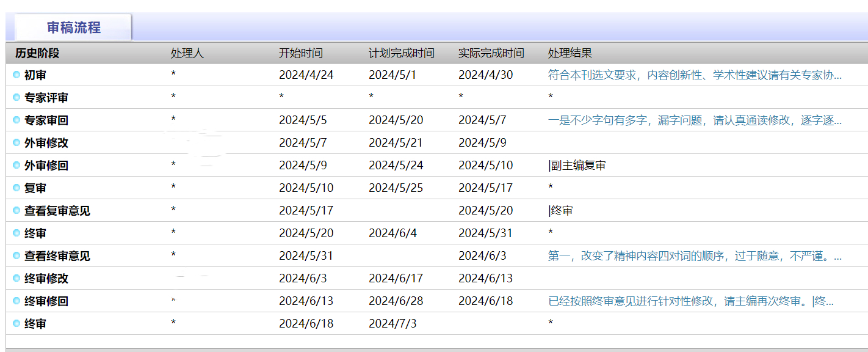Click the bullet icon beside 终审修回

pyautogui.click(x=16, y=301)
